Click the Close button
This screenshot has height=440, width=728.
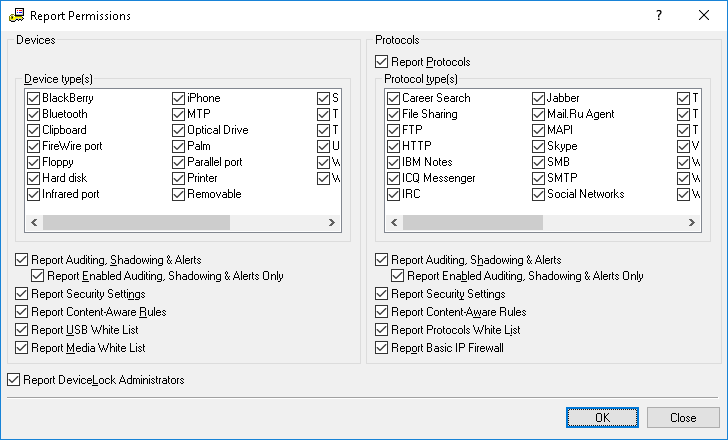(x=683, y=417)
